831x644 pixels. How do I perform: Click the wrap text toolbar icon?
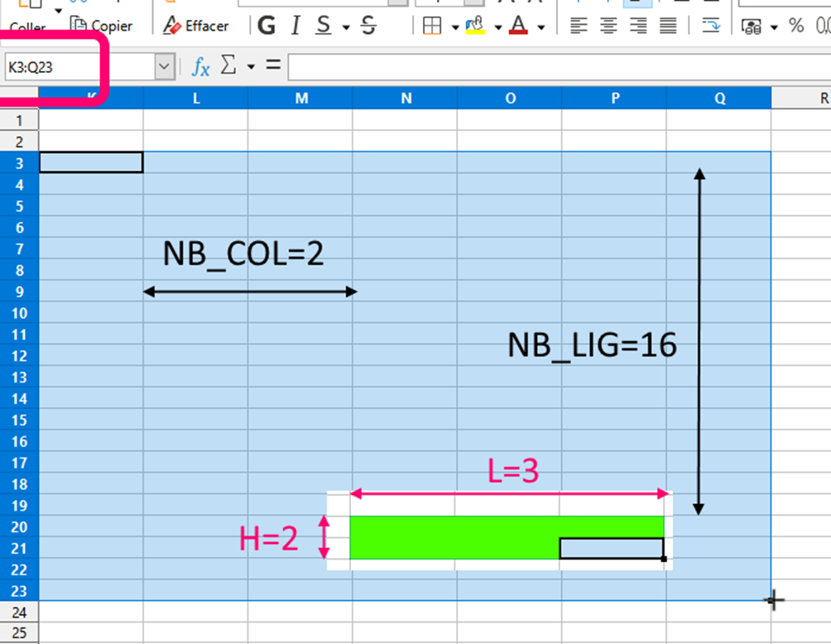pos(710,26)
